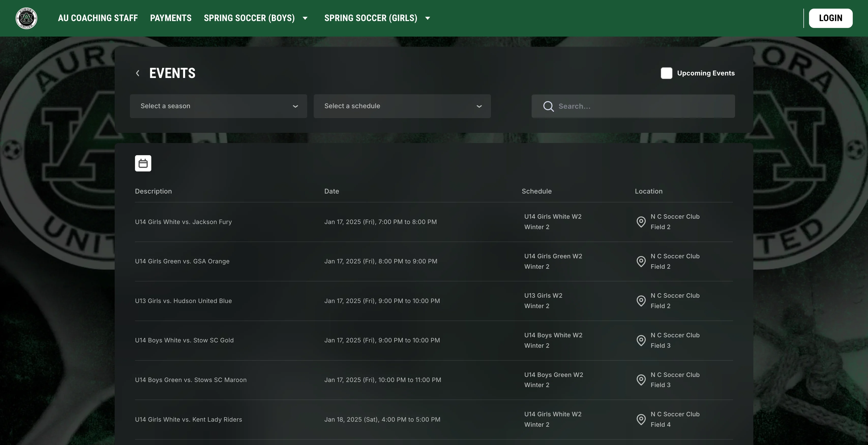
Task: Click the date Jan 17, 2025 7:00 PM to 8:00 PM
Action: tap(380, 222)
